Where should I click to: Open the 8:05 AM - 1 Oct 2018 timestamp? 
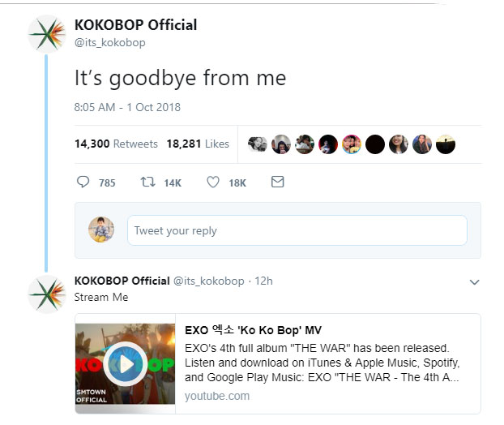point(127,107)
